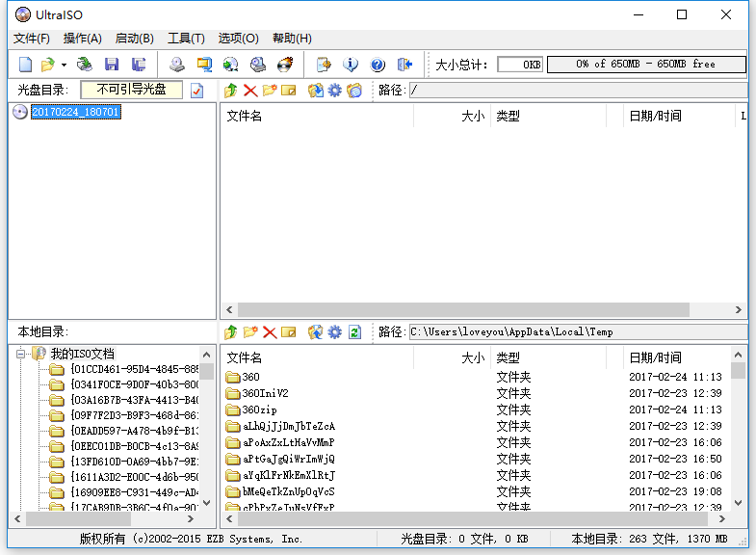This screenshot has width=756, height=555.
Task: Create a new ISO with New icon
Action: 25,65
